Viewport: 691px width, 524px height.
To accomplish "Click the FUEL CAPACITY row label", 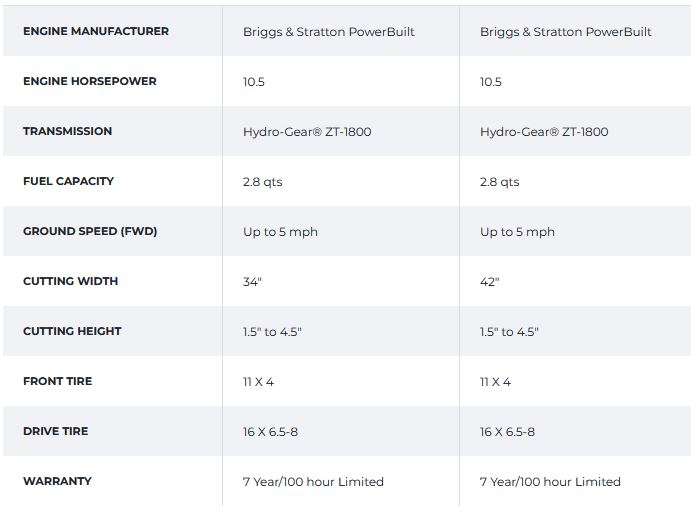I will pyautogui.click(x=69, y=181).
